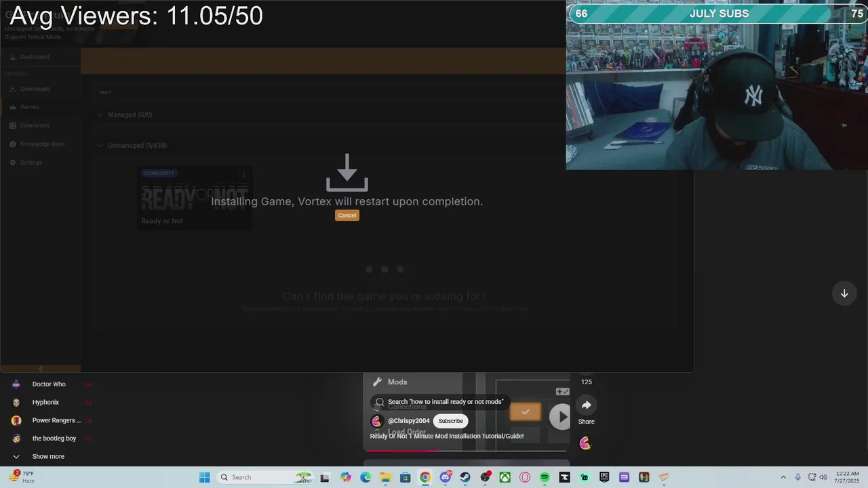
Task: Open Knowledge Base in Vortex sidebar
Action: (42, 144)
